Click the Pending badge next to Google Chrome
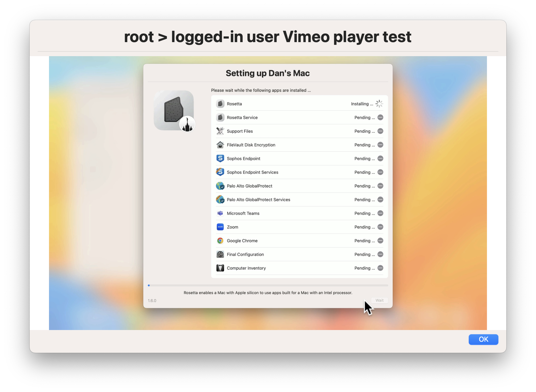536x392 pixels. click(380, 240)
